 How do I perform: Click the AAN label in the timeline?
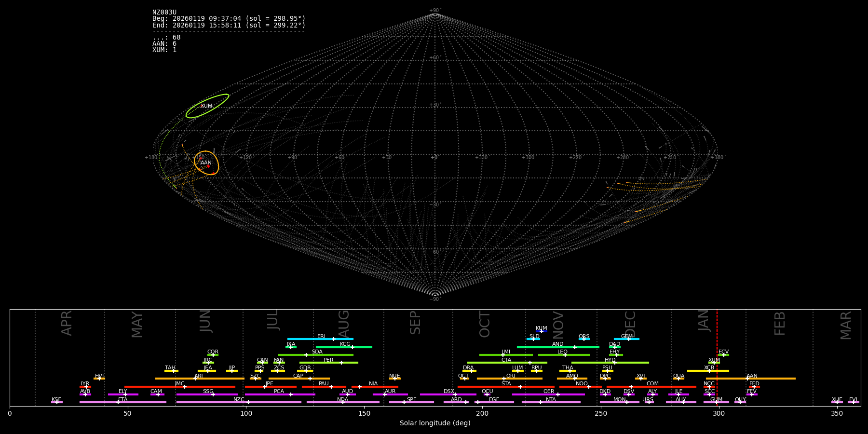(x=752, y=376)
